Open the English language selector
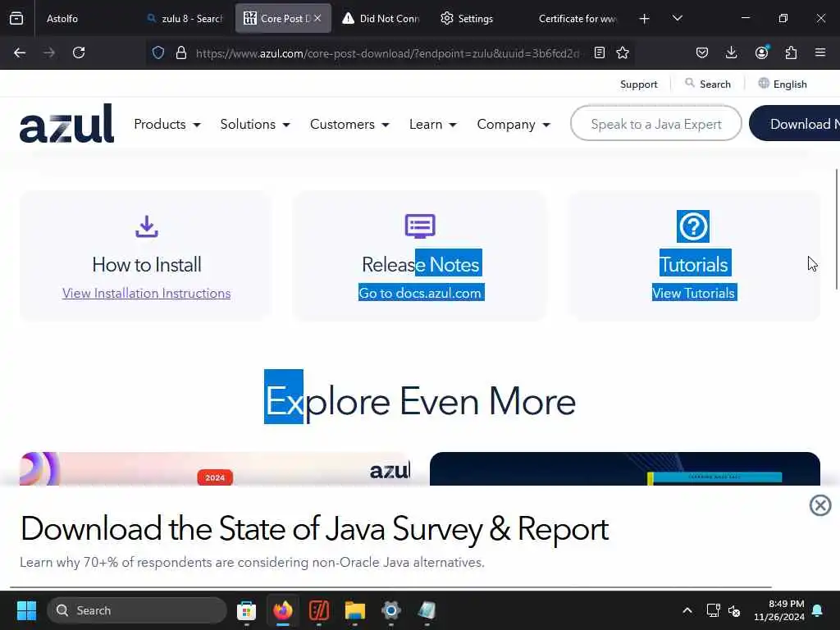This screenshot has width=840, height=630. coord(783,84)
